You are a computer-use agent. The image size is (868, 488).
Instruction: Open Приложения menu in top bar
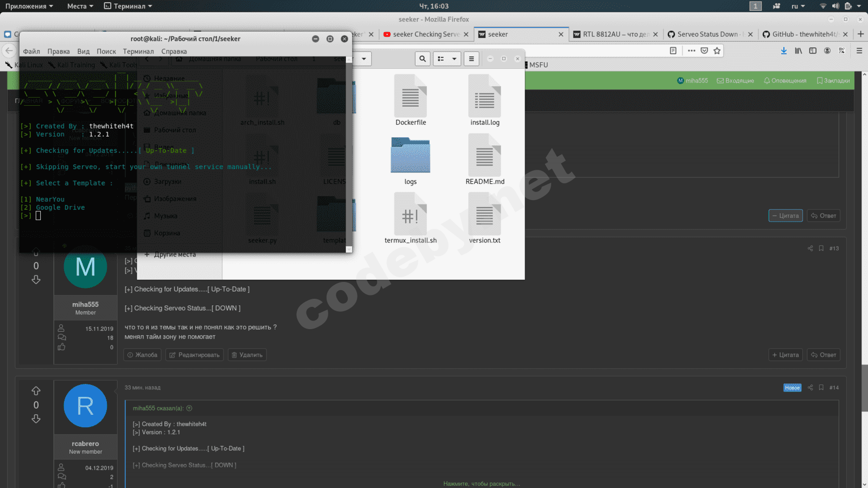click(x=29, y=6)
